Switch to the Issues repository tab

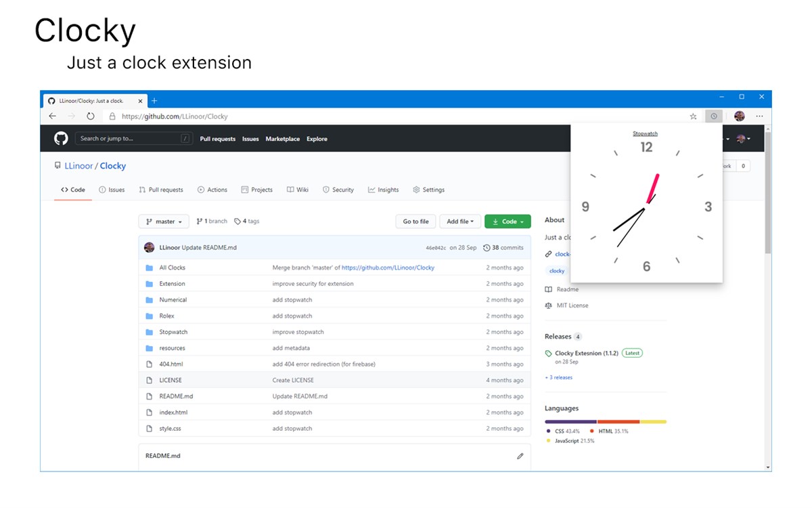pos(112,190)
